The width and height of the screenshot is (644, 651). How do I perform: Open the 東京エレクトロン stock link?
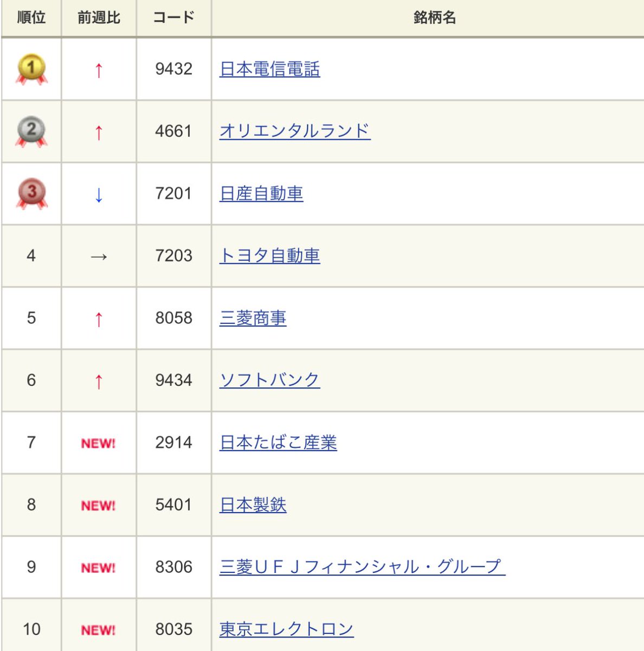pos(286,629)
